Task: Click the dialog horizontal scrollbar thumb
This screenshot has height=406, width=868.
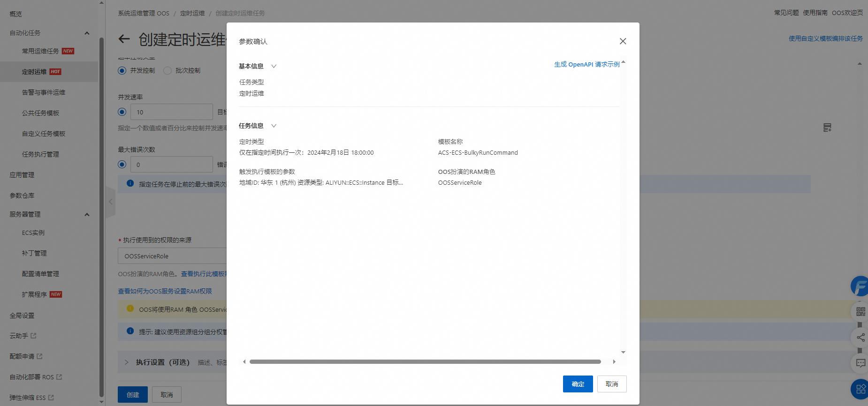Action: [x=425, y=362]
